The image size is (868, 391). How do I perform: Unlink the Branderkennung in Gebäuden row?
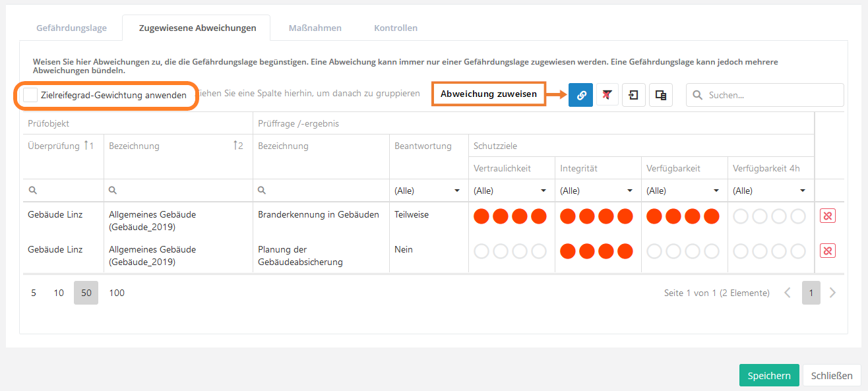[827, 216]
